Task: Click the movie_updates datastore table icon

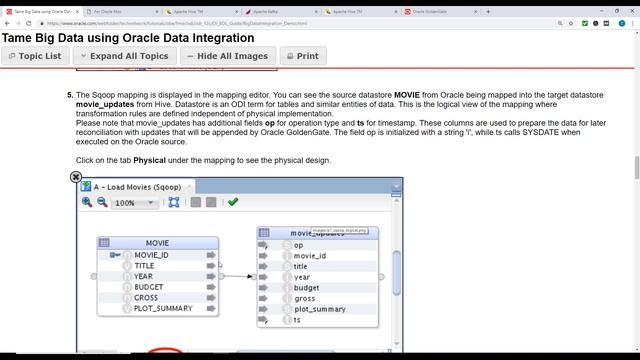Action: tap(264, 233)
